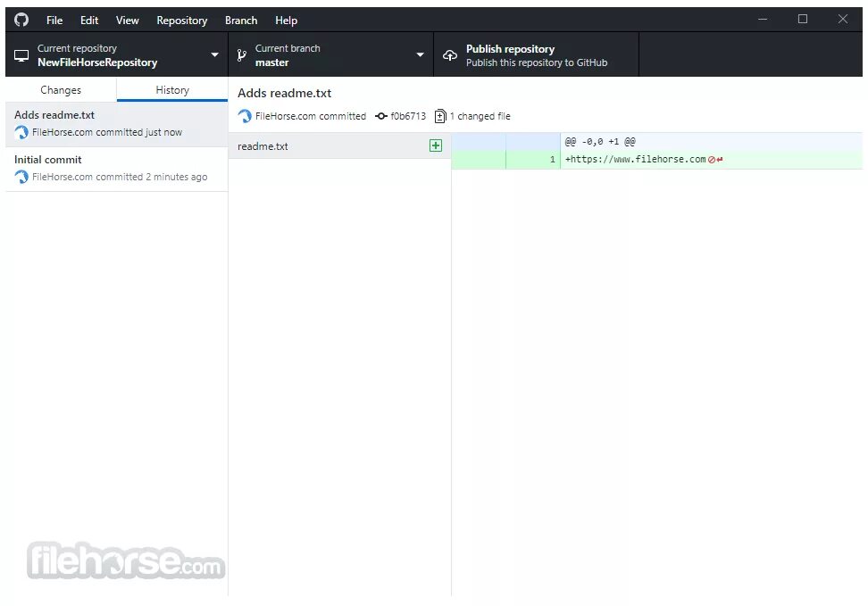Open the Edit menu
This screenshot has width=868, height=606.
[89, 21]
